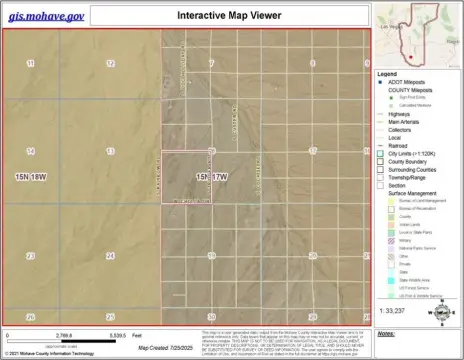Click the State Wildlife Area cyan swatch

(391, 280)
